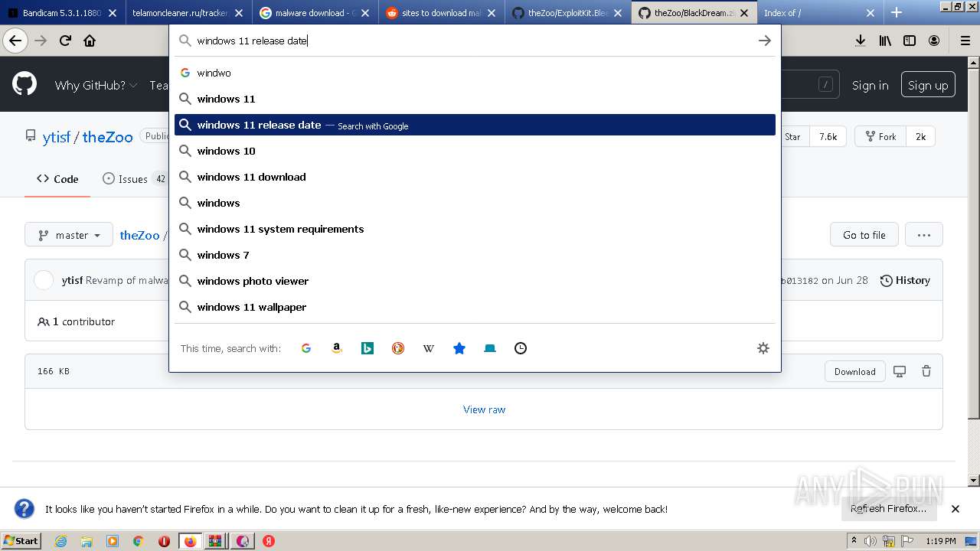
Task: Select suggestion 'windows photo viewer'
Action: pos(475,281)
